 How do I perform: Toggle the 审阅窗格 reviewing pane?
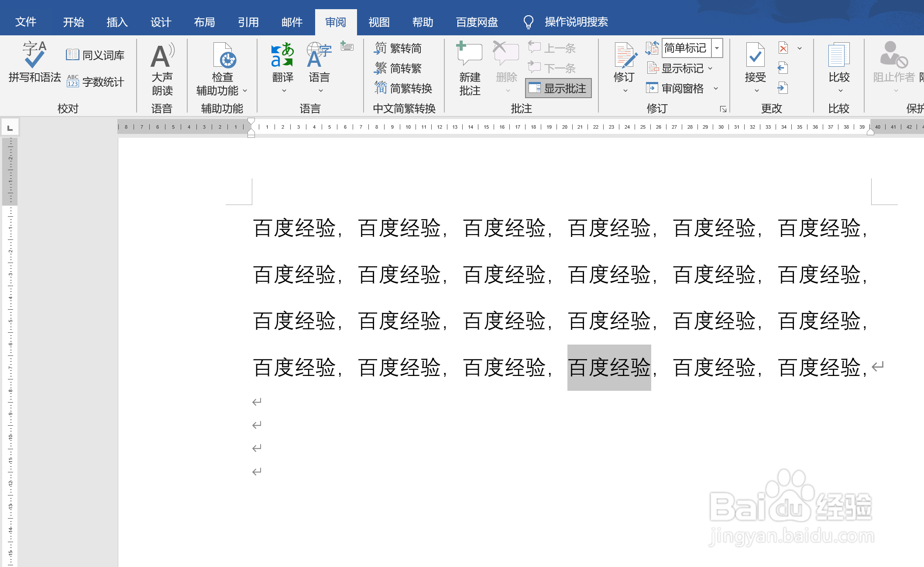pyautogui.click(x=675, y=88)
